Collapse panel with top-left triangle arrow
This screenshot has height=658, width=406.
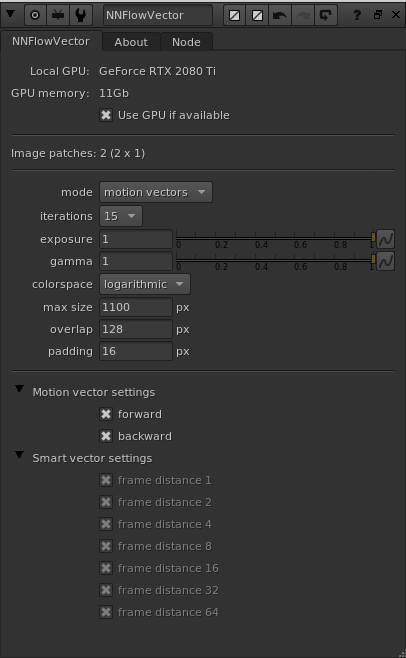pyautogui.click(x=10, y=14)
